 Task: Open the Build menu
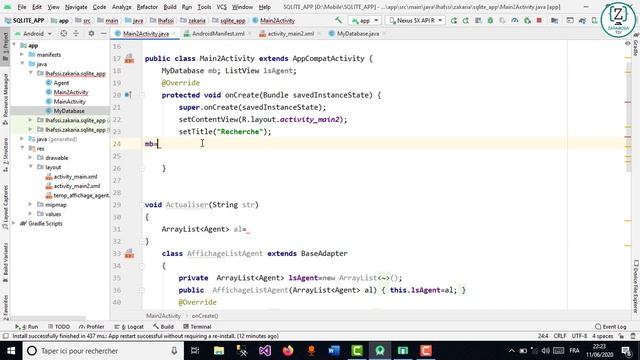[x=170, y=7]
